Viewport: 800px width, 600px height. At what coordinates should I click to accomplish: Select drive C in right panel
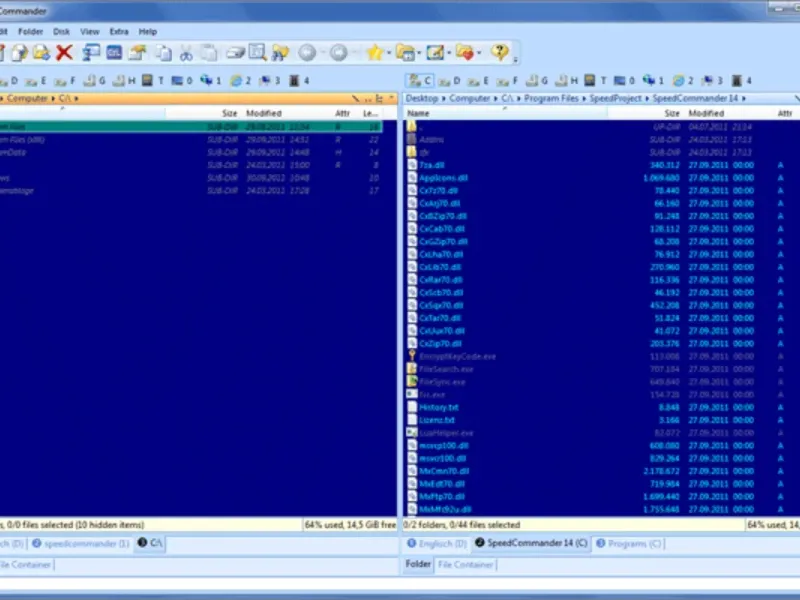coord(420,80)
